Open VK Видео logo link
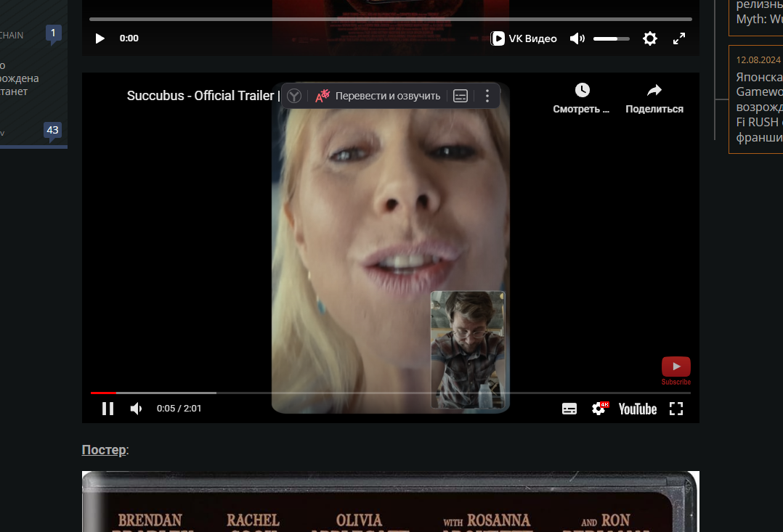 pos(523,38)
